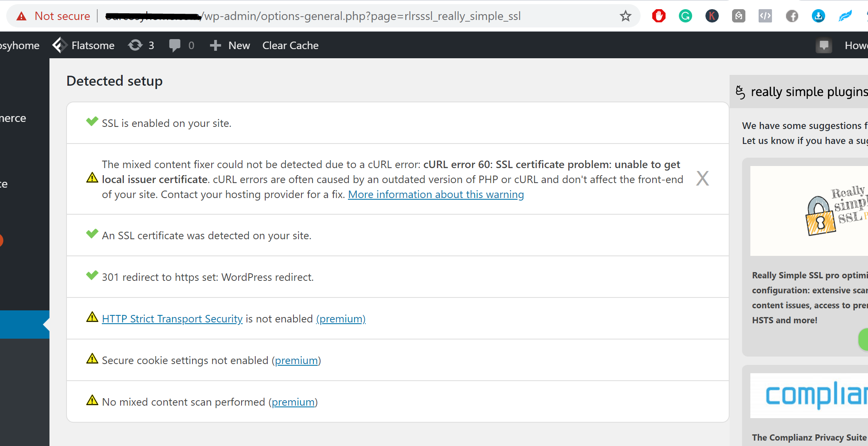Click premium link for secure cookie settings
This screenshot has height=446, width=868.
[x=296, y=360]
